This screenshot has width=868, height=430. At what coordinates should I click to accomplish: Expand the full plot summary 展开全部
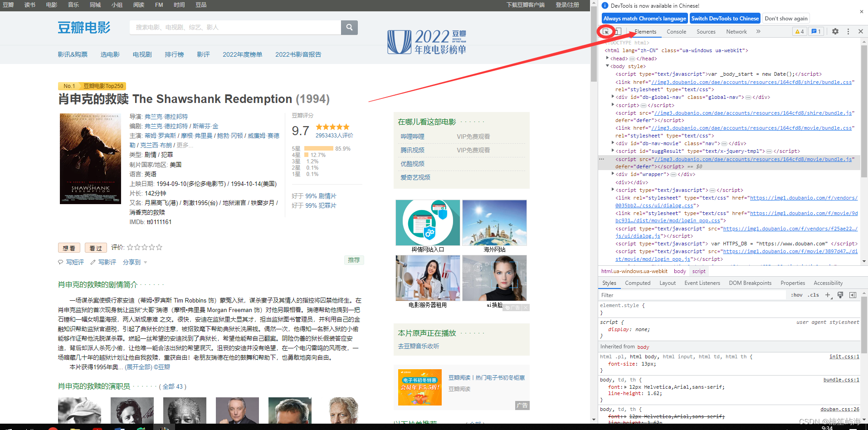[x=139, y=367]
